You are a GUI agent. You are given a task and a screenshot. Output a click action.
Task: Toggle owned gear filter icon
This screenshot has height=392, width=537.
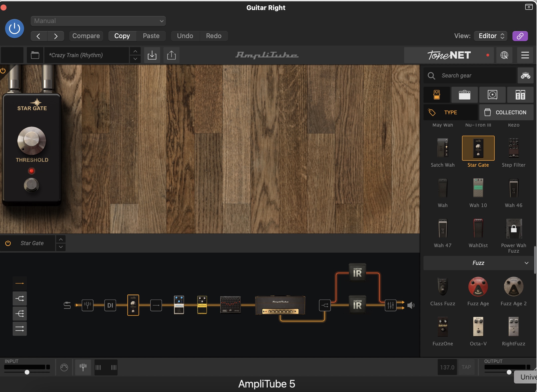pyautogui.click(x=525, y=75)
